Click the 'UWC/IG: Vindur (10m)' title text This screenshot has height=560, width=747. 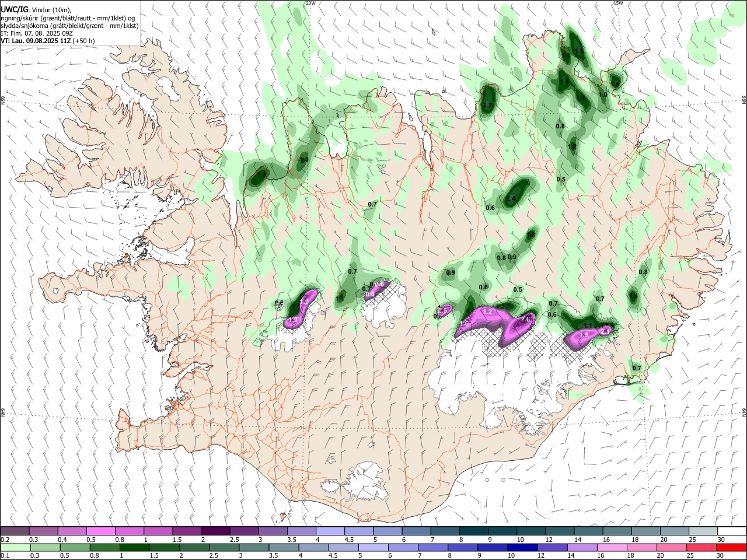(36, 9)
